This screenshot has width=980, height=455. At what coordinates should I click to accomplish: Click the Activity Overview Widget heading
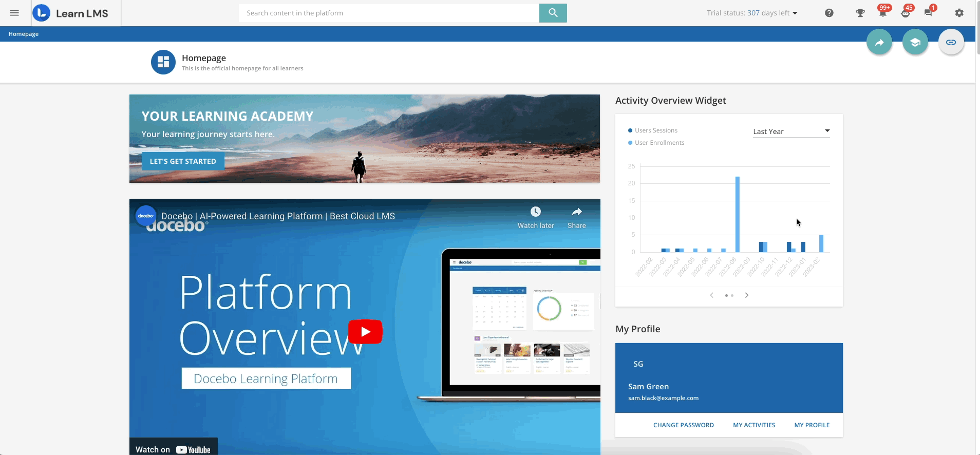click(x=671, y=101)
